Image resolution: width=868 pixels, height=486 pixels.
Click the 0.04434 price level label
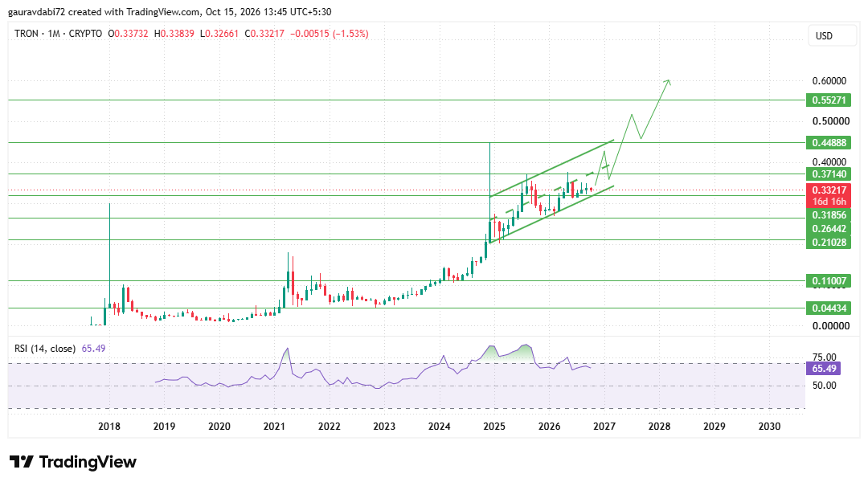tap(828, 308)
